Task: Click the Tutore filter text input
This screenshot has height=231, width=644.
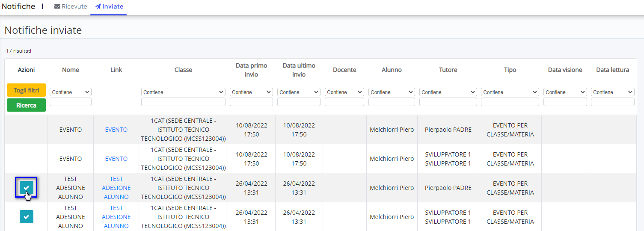Action: point(448,102)
